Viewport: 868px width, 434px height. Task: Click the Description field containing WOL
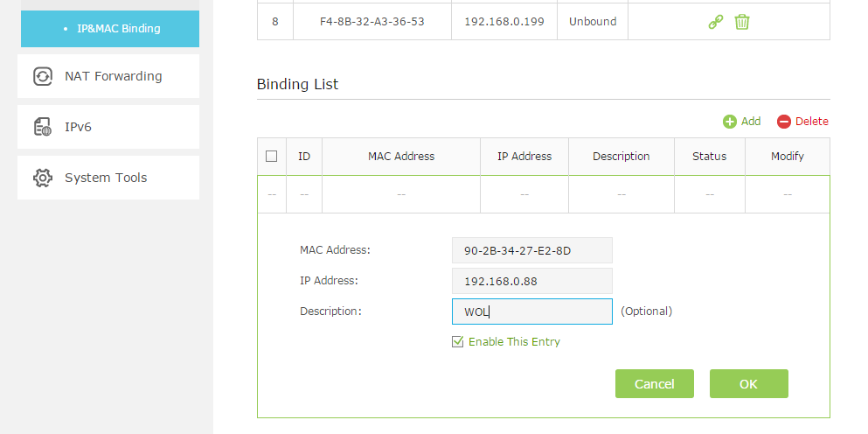pos(532,311)
